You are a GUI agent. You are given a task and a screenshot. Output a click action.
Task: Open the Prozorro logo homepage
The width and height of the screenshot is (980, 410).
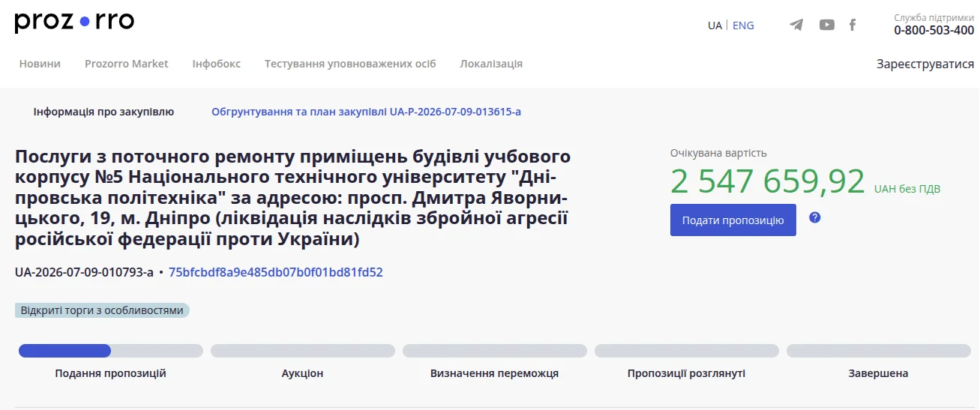pos(74,22)
